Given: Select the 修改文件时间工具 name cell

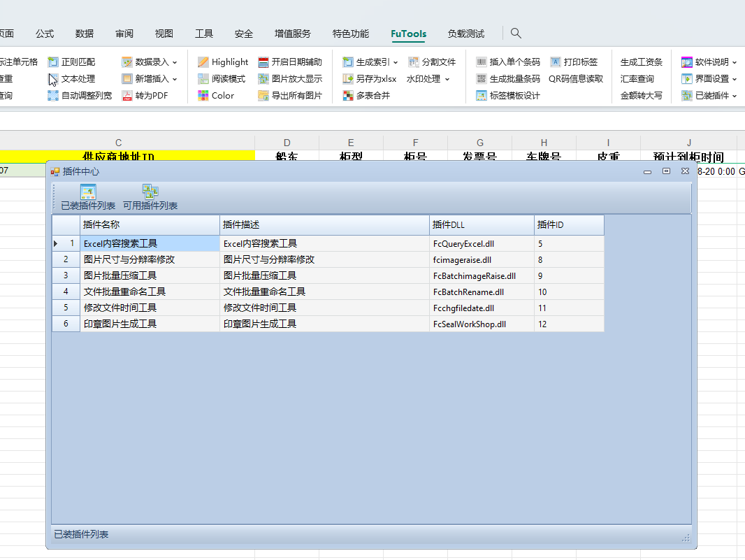Looking at the screenshot, I should [x=150, y=308].
